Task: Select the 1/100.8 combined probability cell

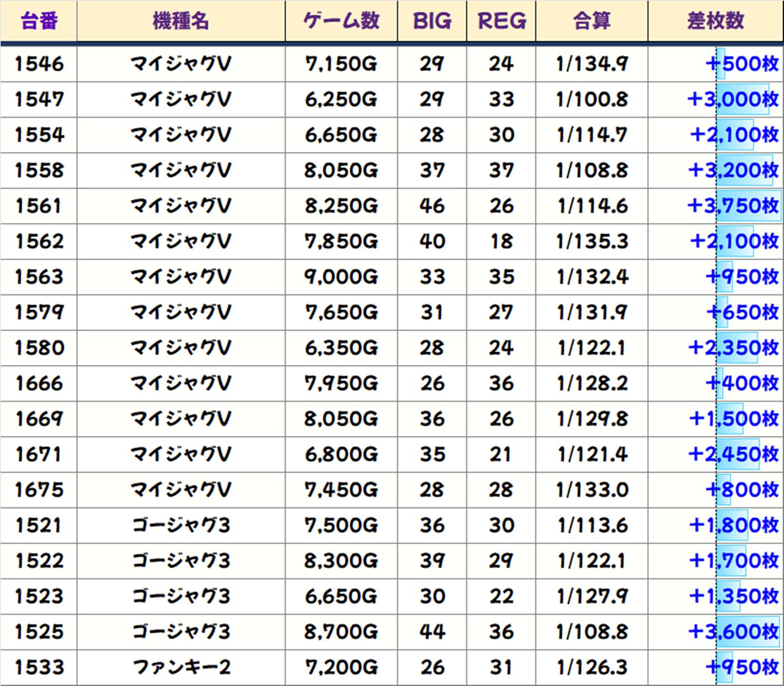Action: tap(592, 99)
